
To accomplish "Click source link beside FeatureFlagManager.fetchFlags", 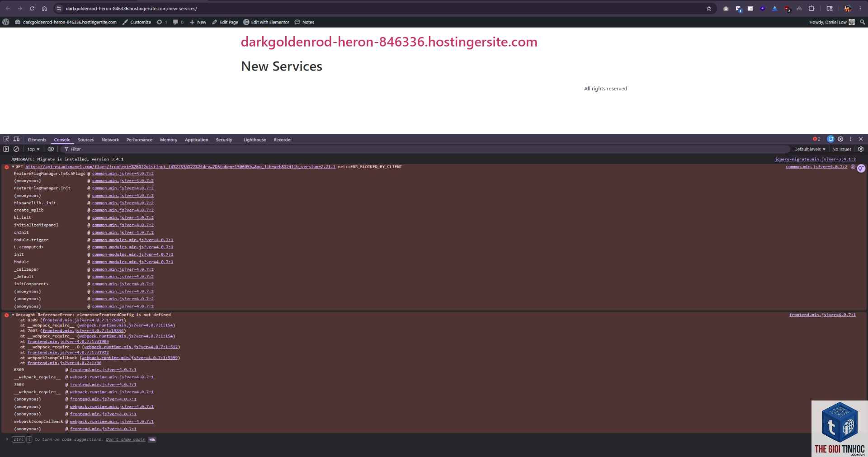I will point(123,174).
